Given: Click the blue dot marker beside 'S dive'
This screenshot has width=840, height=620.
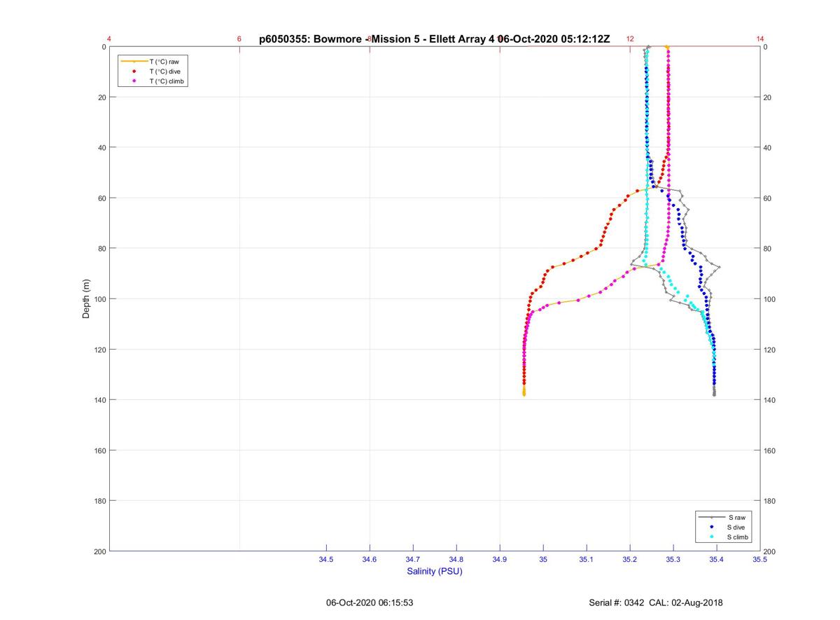Looking at the screenshot, I should 712,527.
